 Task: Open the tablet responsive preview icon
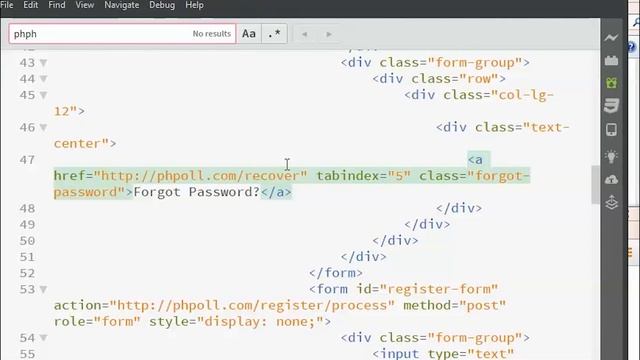611,130
